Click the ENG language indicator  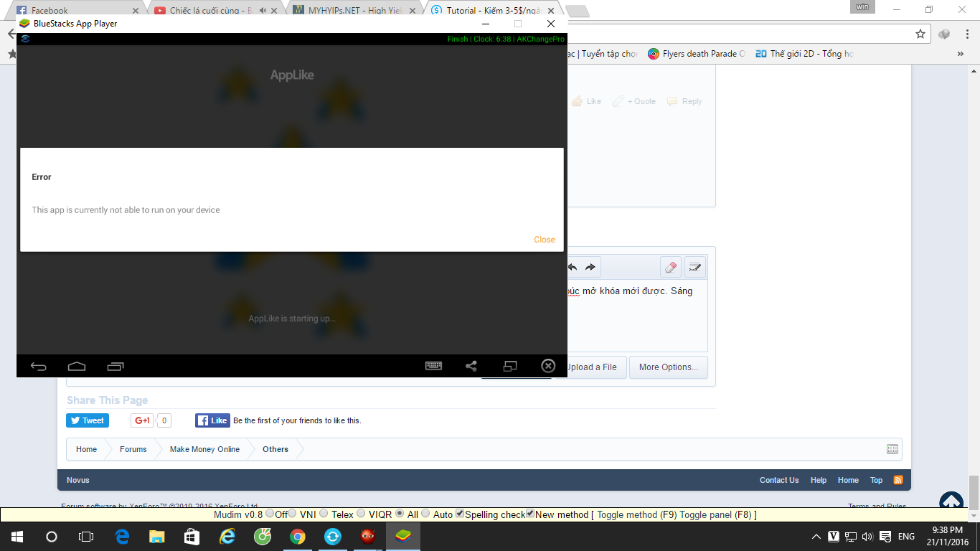point(906,537)
